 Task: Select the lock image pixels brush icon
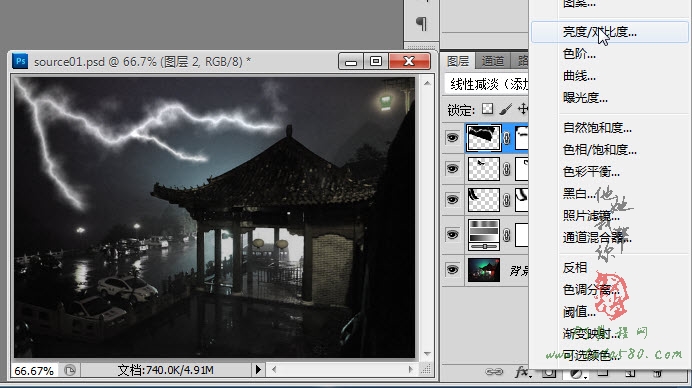pos(506,109)
